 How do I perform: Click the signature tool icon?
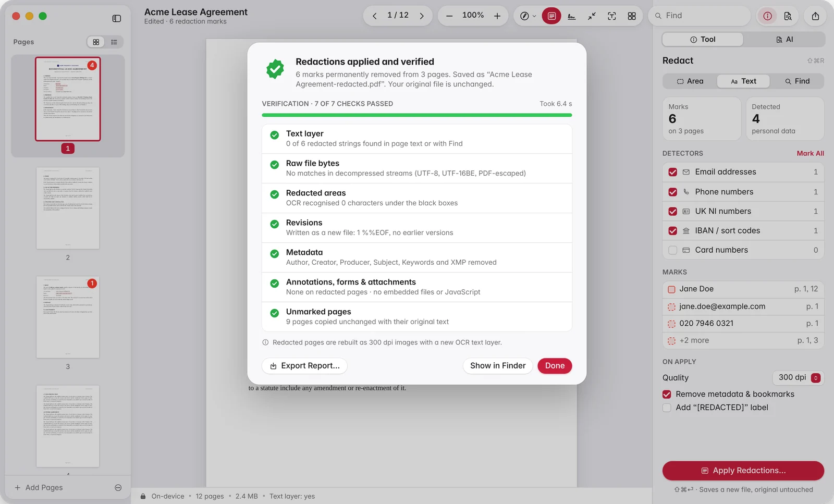[572, 16]
